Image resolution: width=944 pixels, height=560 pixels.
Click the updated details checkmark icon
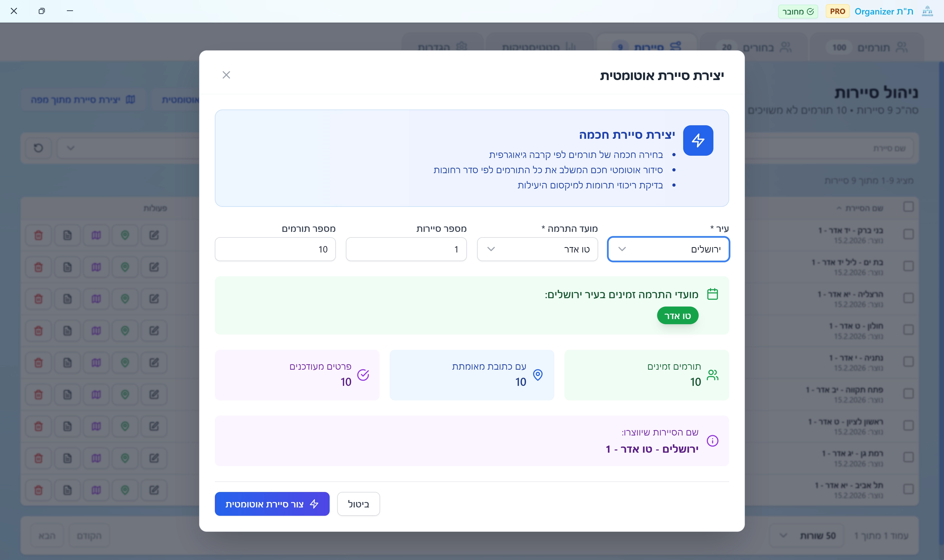click(363, 375)
